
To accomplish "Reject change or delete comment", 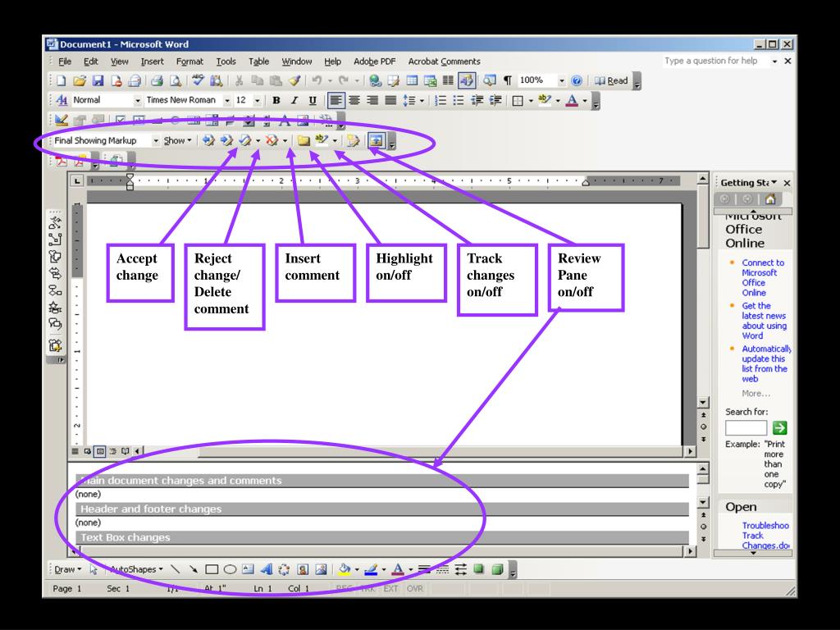I will click(x=272, y=141).
